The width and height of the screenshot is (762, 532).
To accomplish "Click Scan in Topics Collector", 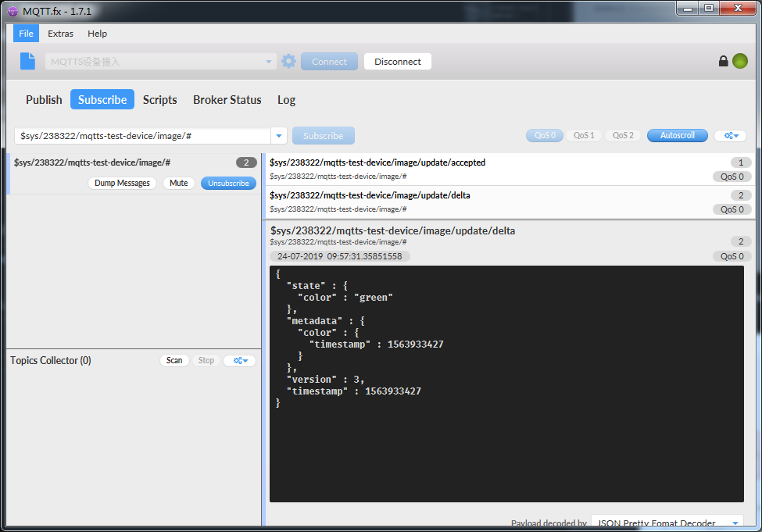I will 174,360.
